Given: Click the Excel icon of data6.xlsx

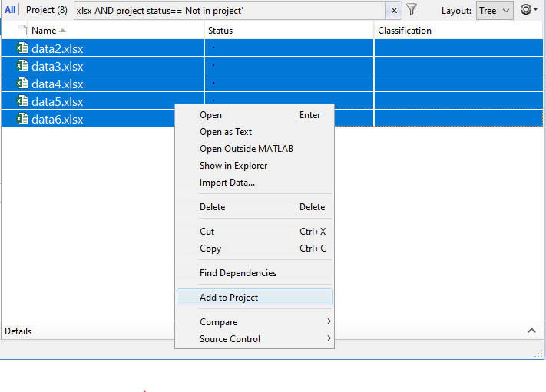Looking at the screenshot, I should pyautogui.click(x=22, y=119).
